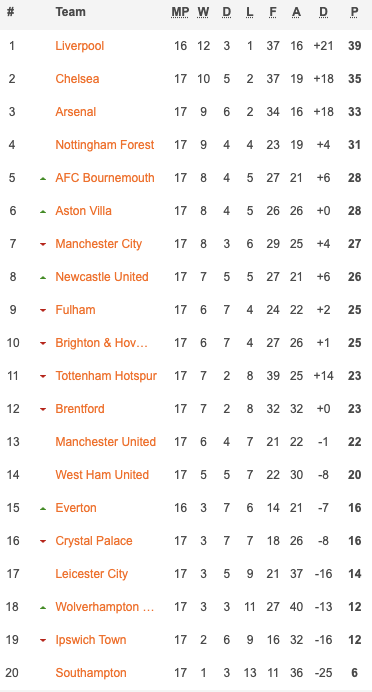Click the P points column header
Viewport: 372px width, 692px height.
click(x=354, y=12)
